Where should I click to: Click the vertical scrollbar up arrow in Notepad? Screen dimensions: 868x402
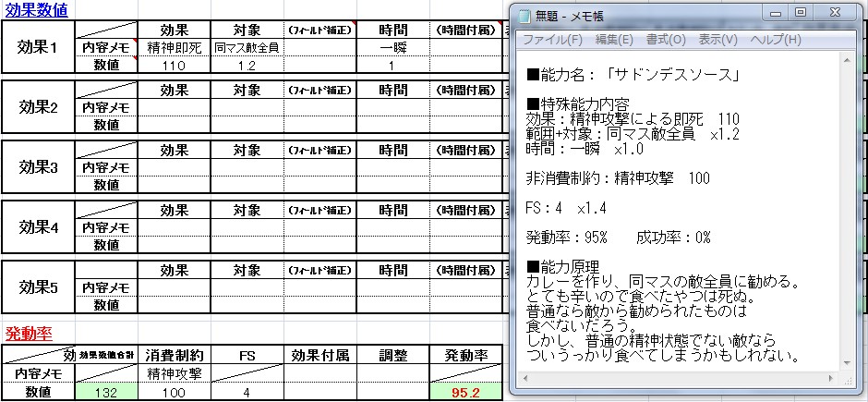point(848,59)
